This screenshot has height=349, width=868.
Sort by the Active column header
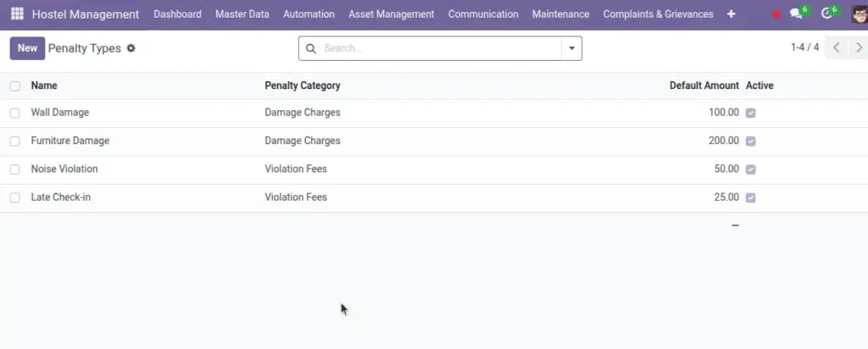point(759,86)
